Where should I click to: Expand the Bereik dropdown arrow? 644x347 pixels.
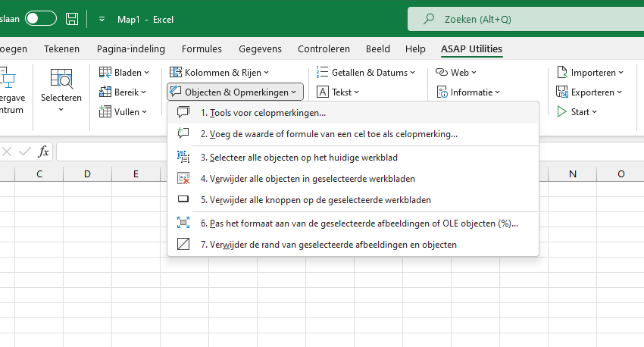pyautogui.click(x=143, y=92)
